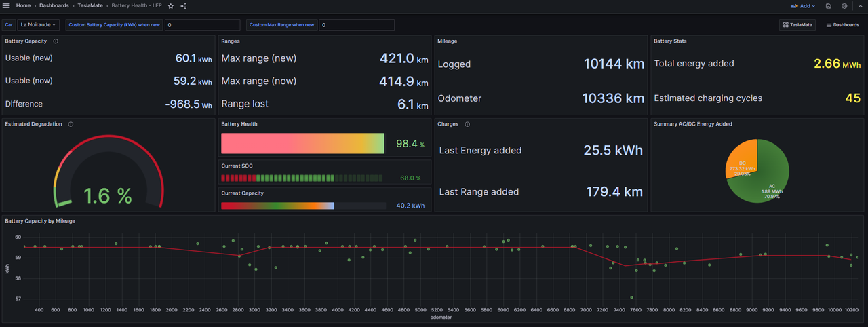The height and width of the screenshot is (327, 868).
Task: Share the Battery Health dashboard
Action: click(184, 5)
